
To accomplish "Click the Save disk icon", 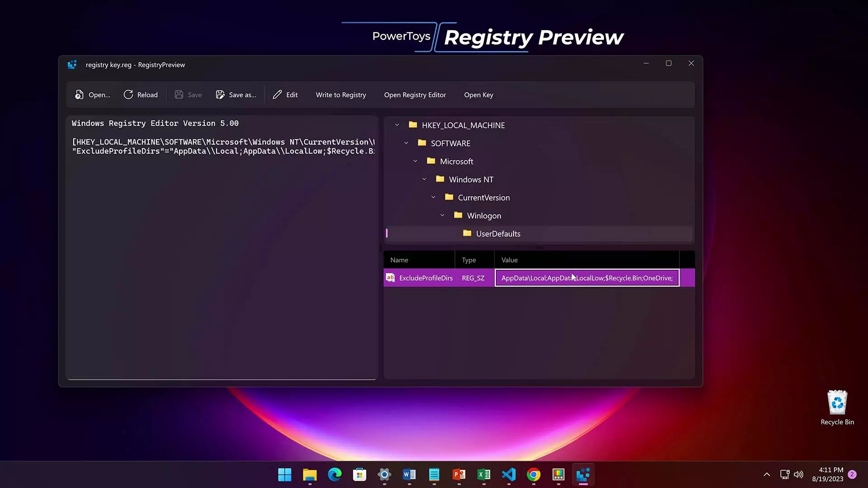I will (179, 94).
